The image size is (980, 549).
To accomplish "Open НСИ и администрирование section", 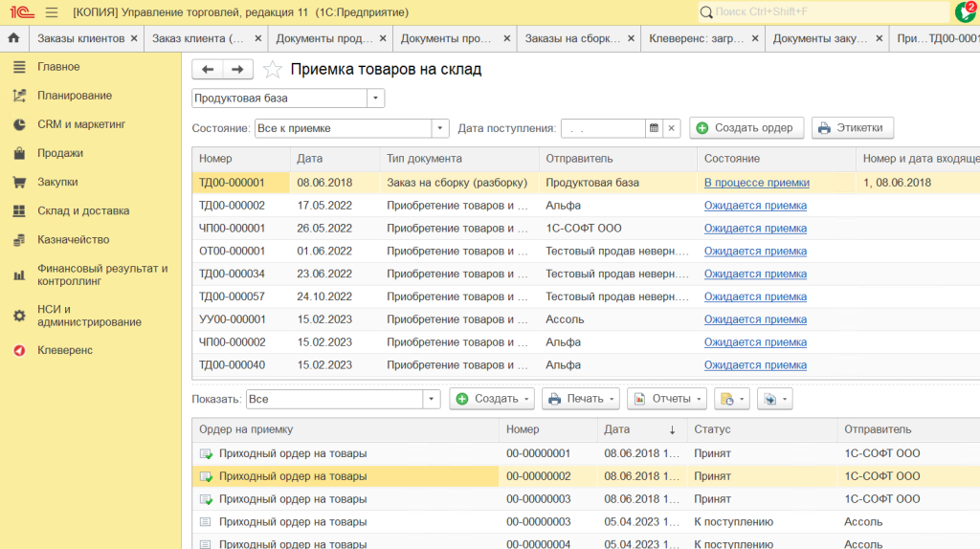I will click(x=91, y=316).
